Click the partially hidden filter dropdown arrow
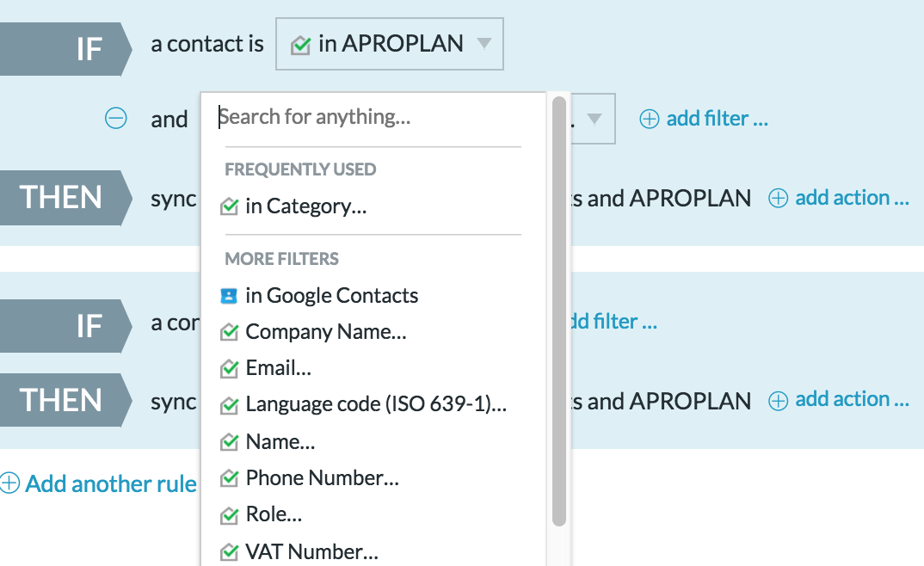The height and width of the screenshot is (566, 924). pyautogui.click(x=594, y=119)
